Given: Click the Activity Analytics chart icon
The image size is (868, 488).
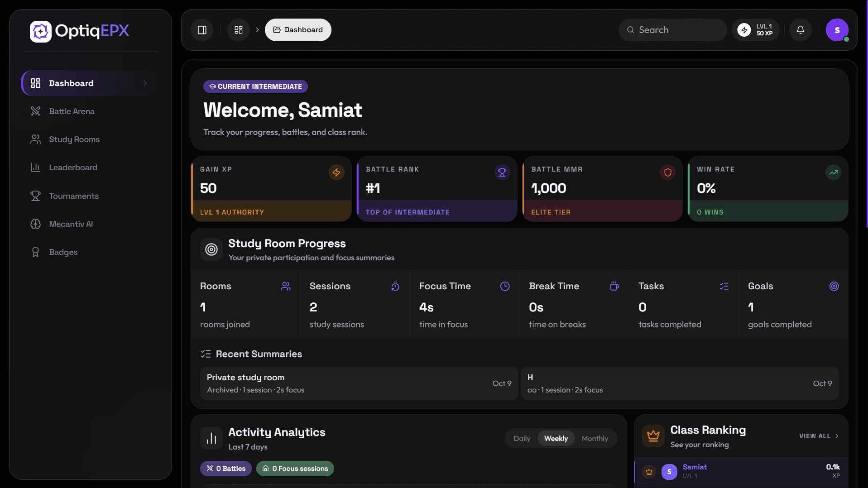Looking at the screenshot, I should pyautogui.click(x=211, y=438).
